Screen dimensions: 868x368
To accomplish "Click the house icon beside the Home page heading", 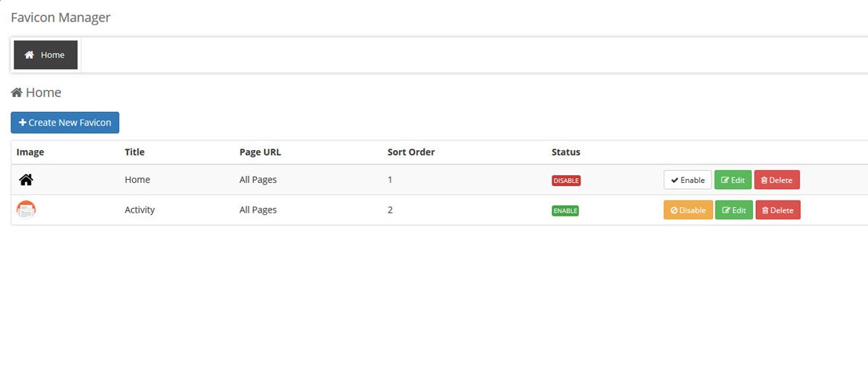I will [16, 93].
